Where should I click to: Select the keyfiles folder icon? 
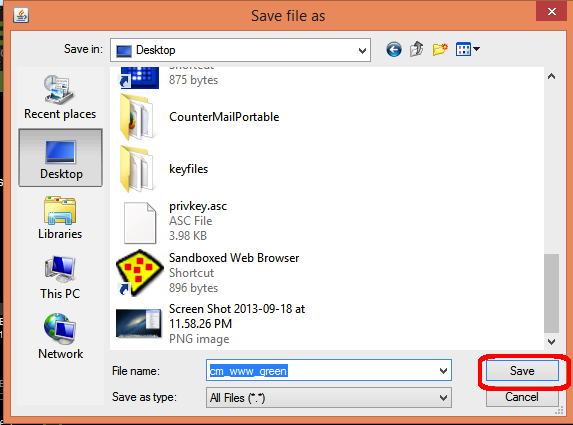coord(137,169)
